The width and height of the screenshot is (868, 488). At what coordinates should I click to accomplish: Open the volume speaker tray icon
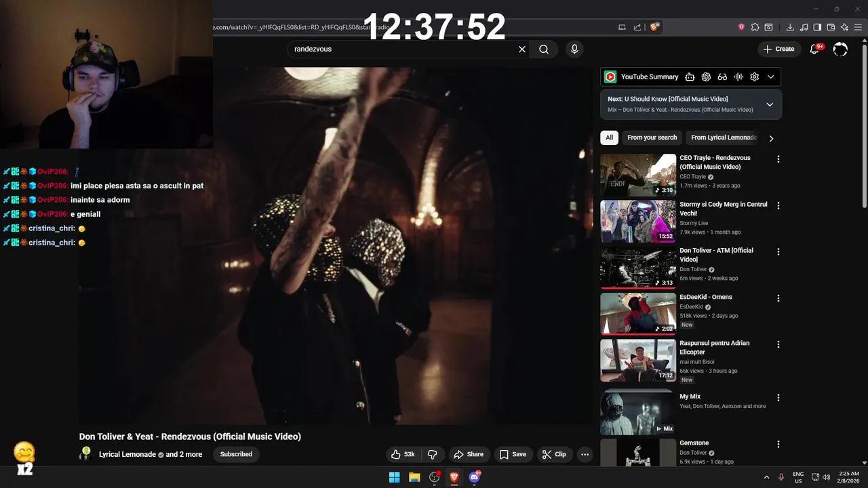pyautogui.click(x=827, y=477)
